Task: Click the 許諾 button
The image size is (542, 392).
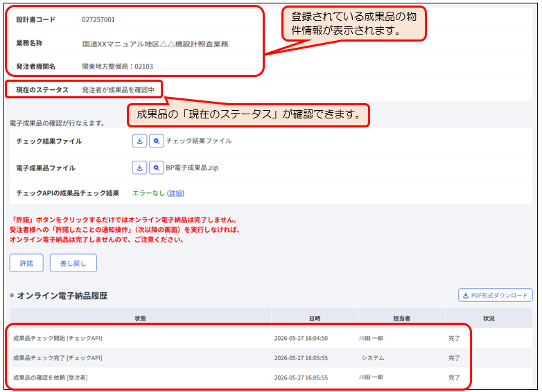Action: pos(26,263)
